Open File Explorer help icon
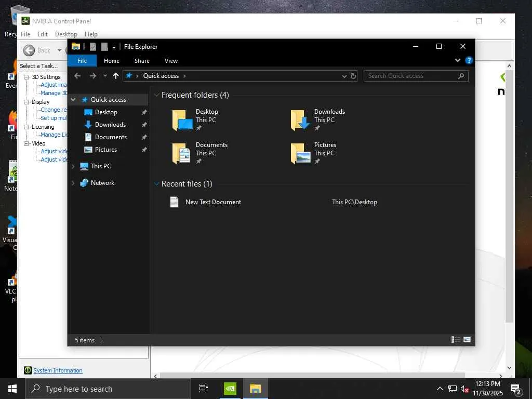 point(469,60)
